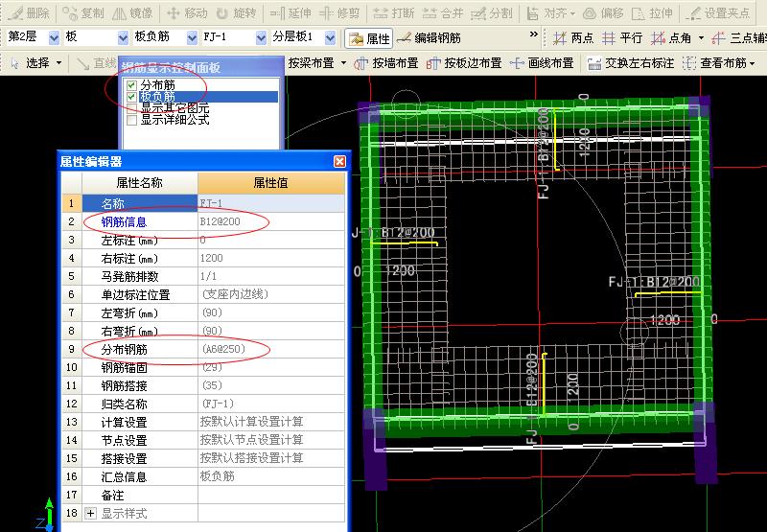Click 设置夹点 grip settings tool
This screenshot has width=767, height=532.
tap(717, 12)
